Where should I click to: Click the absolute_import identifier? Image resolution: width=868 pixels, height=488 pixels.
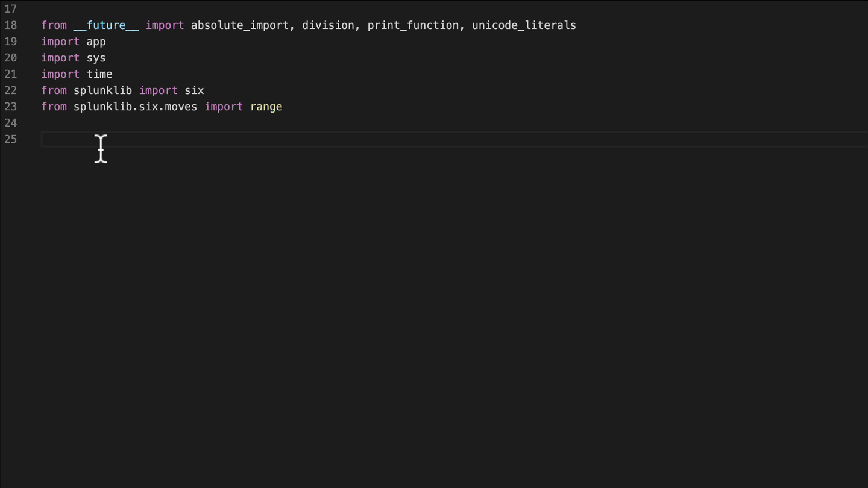pos(240,25)
